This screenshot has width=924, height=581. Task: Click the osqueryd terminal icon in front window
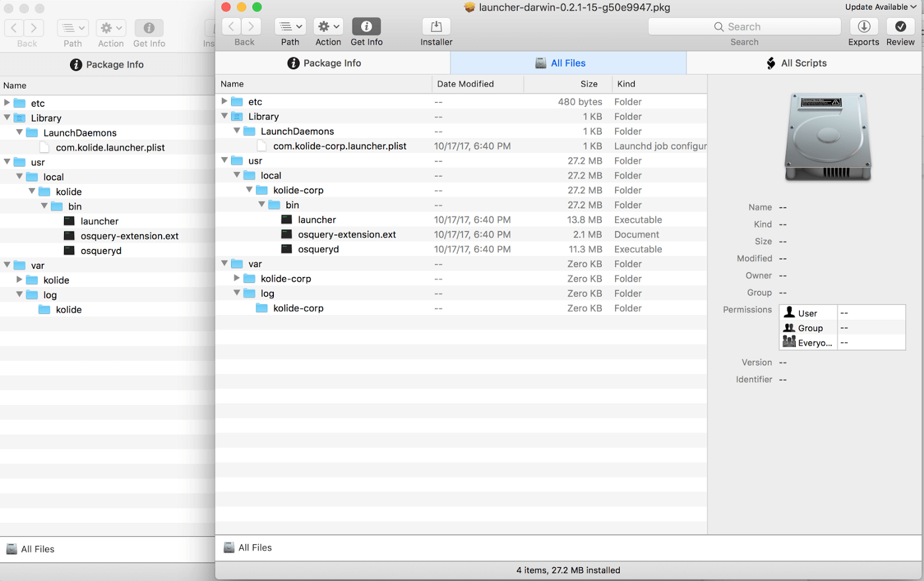[286, 249]
